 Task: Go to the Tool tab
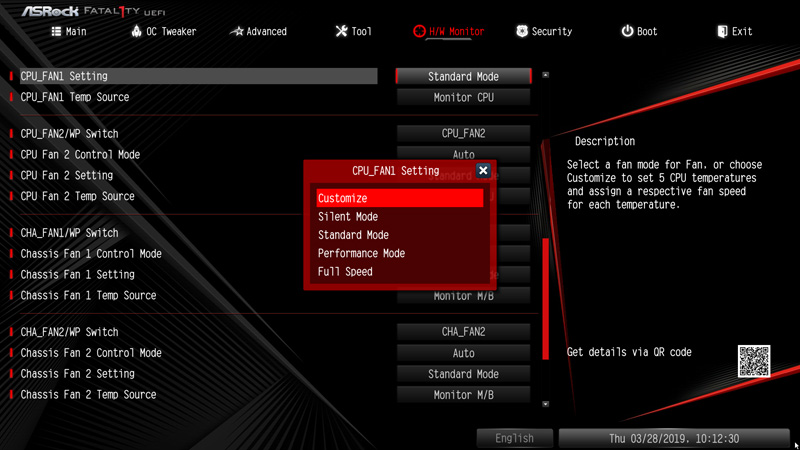click(354, 32)
